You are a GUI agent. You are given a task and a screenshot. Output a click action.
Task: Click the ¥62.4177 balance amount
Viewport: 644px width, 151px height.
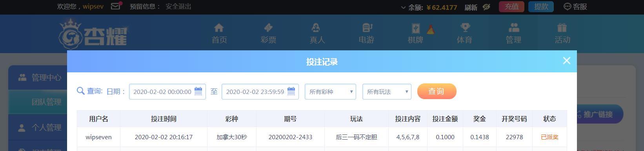coord(442,7)
